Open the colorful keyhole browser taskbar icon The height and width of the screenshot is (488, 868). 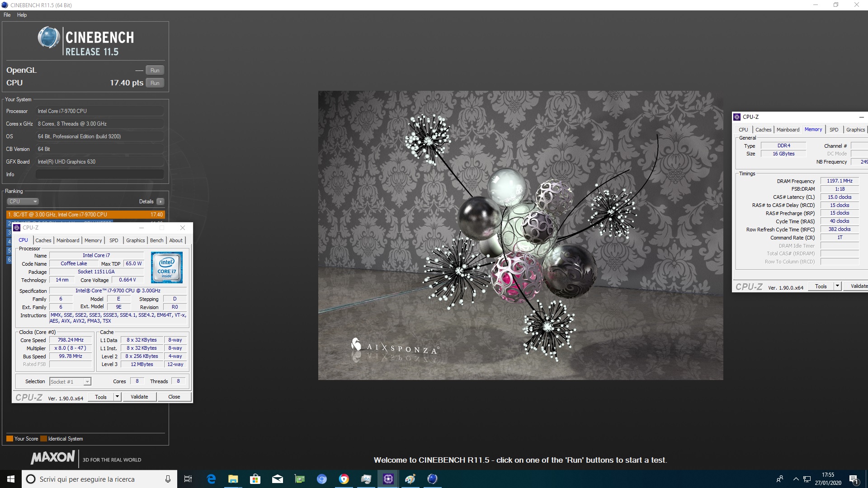(344, 479)
